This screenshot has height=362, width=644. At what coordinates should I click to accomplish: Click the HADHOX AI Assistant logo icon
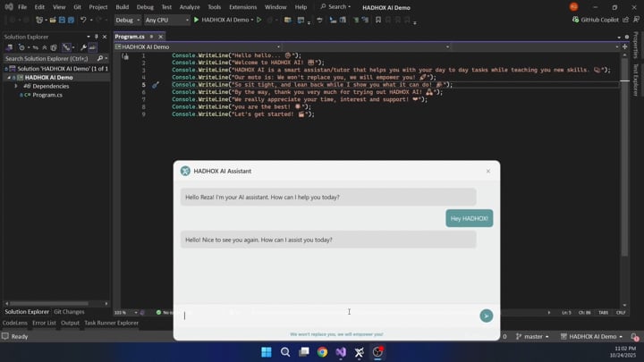pos(185,171)
